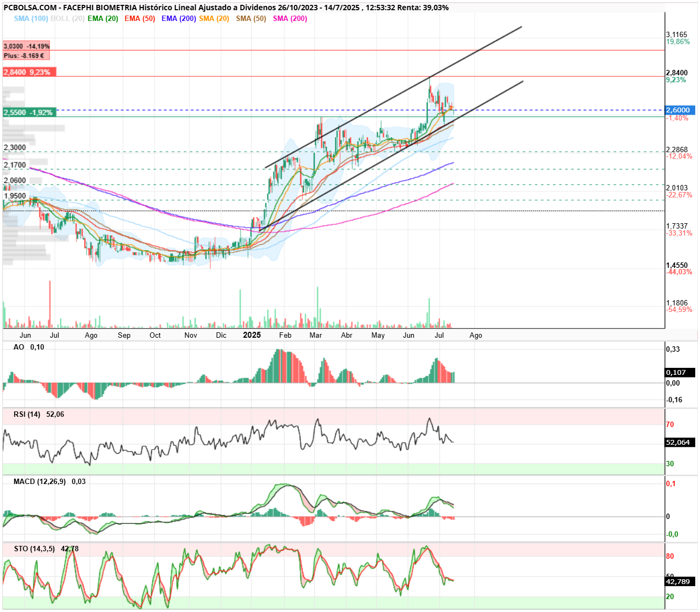The width and height of the screenshot is (700, 612).
Task: Click the 3,1165 price axis value
Action: point(676,34)
